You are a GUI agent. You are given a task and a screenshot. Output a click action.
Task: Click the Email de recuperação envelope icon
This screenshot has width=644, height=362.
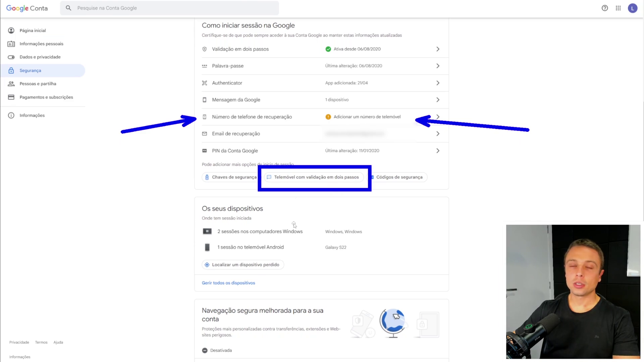[204, 134]
